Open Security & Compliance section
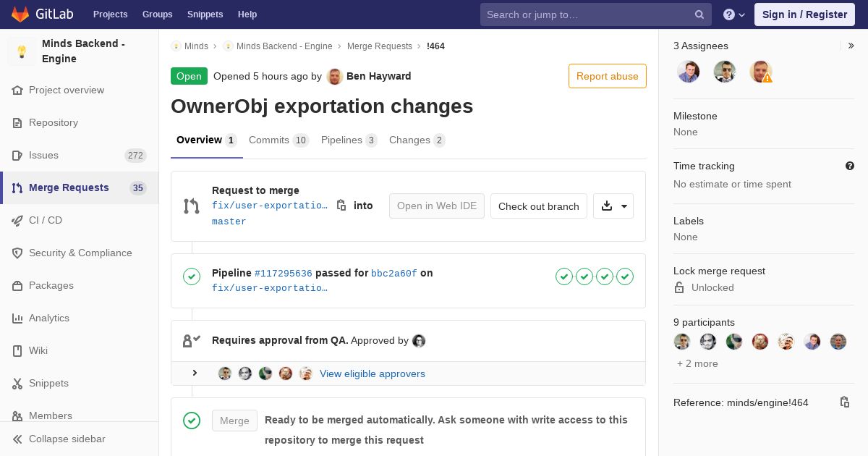 80,253
